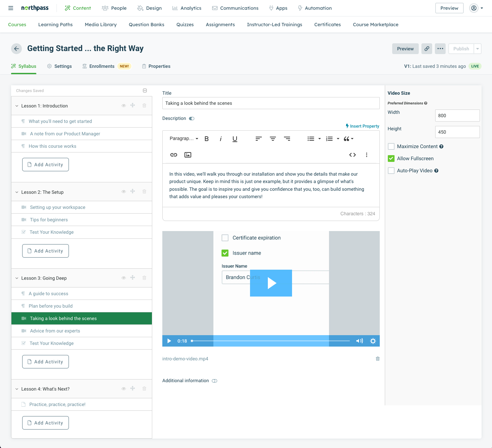Toggle the Additional information switch
Viewport: 492px width, 448px height.
[x=214, y=381]
